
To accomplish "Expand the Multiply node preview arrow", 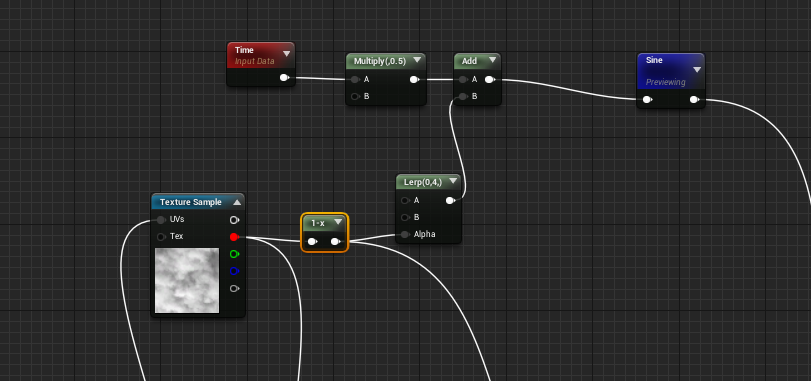I will tap(417, 60).
